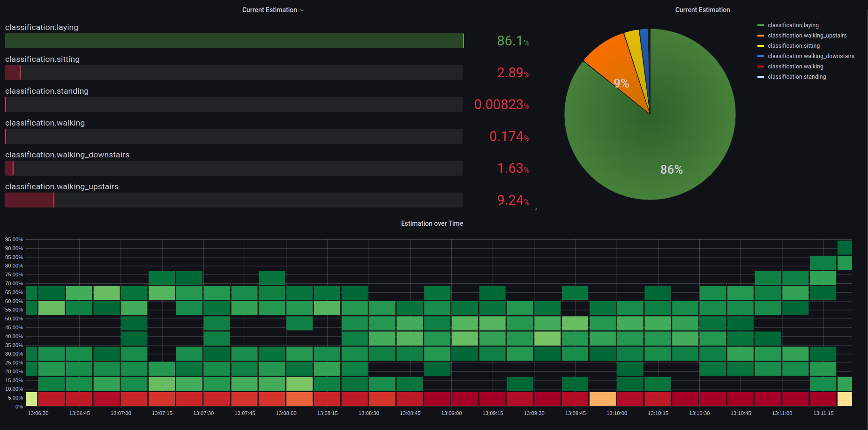Click the classification.walking_upstairs bar label
The width and height of the screenshot is (868, 430).
point(62,186)
